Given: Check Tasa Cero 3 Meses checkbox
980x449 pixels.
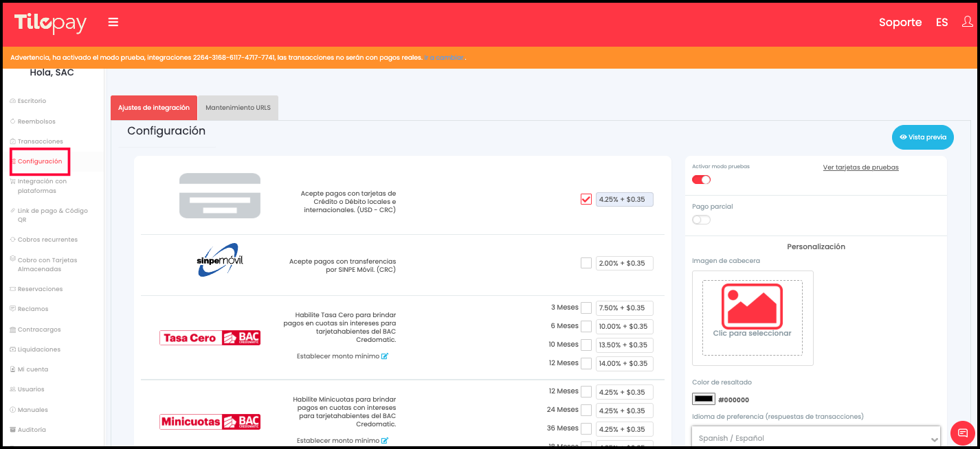Looking at the screenshot, I should [x=586, y=308].
